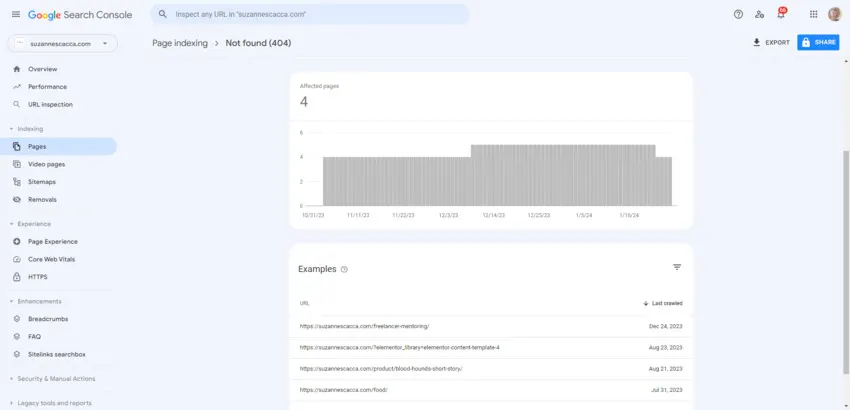This screenshot has width=850, height=410.
Task: Open the account profile avatar
Action: [x=835, y=15]
